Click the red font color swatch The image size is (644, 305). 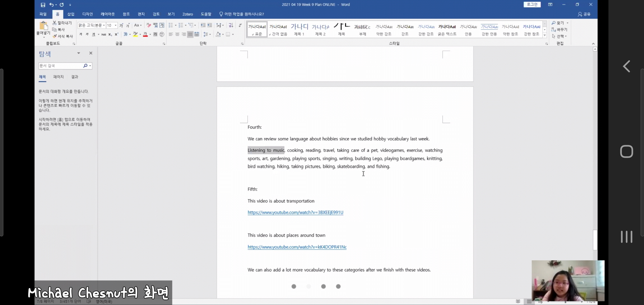tap(145, 34)
